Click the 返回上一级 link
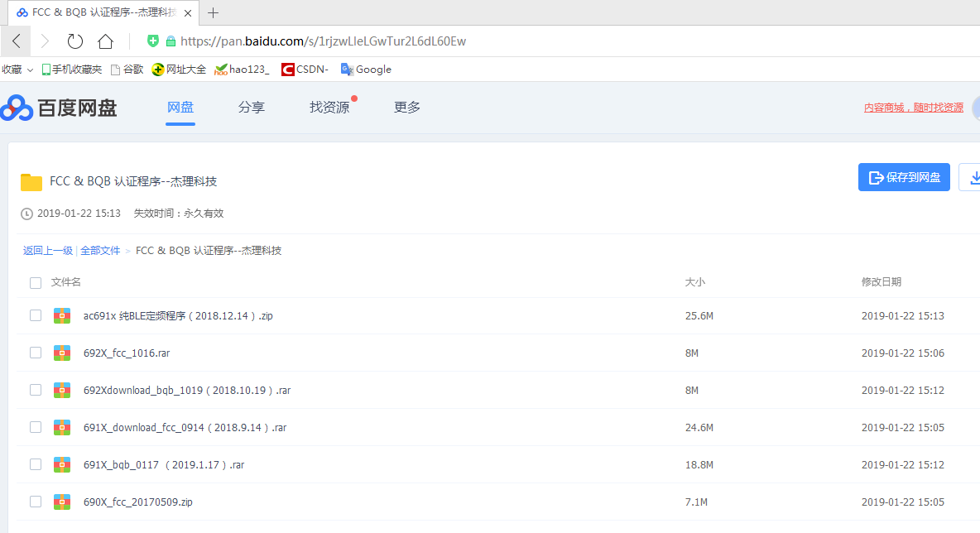980x533 pixels. click(x=48, y=251)
